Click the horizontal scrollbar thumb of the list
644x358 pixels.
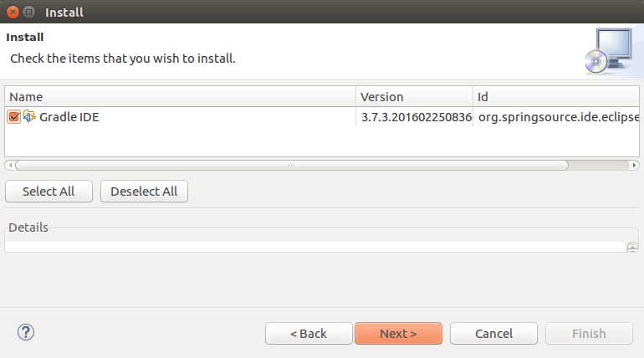[x=291, y=166]
